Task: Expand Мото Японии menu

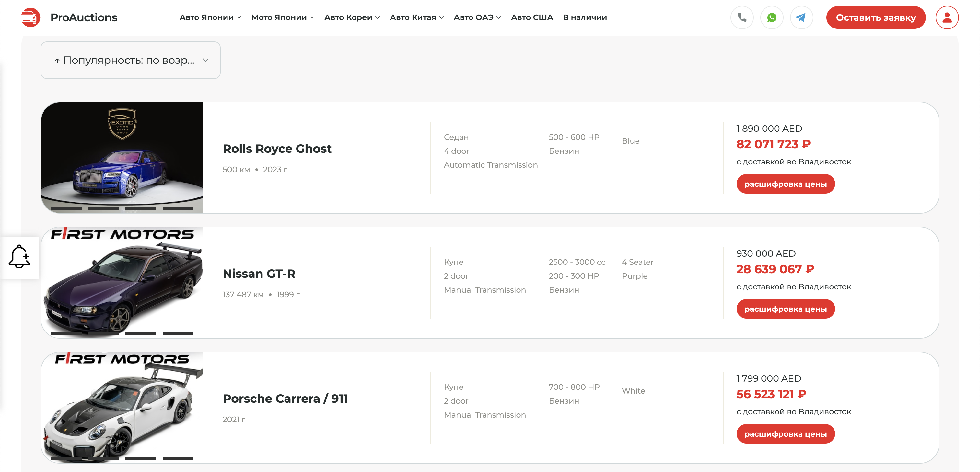Action: [283, 17]
